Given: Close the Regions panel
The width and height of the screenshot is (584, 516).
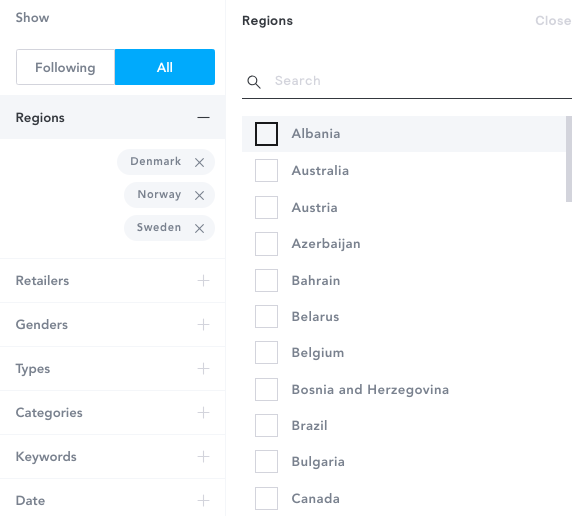Looking at the screenshot, I should 553,20.
